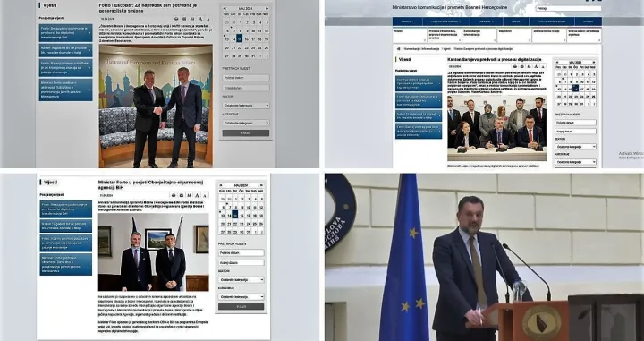Open third latest-news card on Ministar Forto page
Screen dimensions: 644x341
tap(65, 243)
